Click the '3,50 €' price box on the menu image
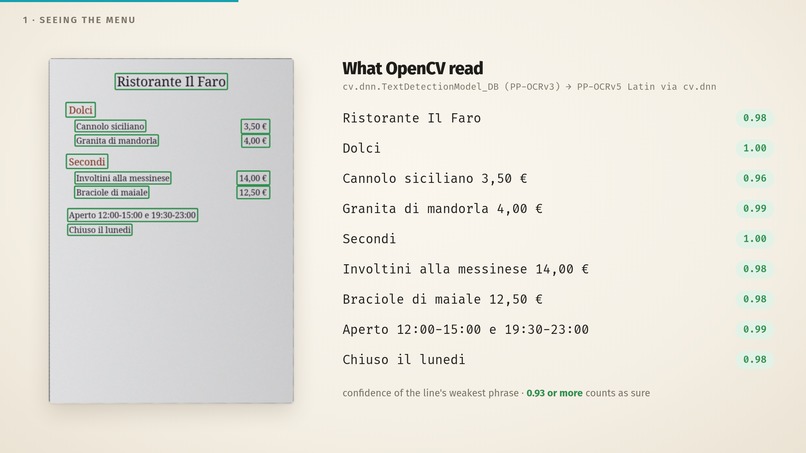 coord(255,126)
